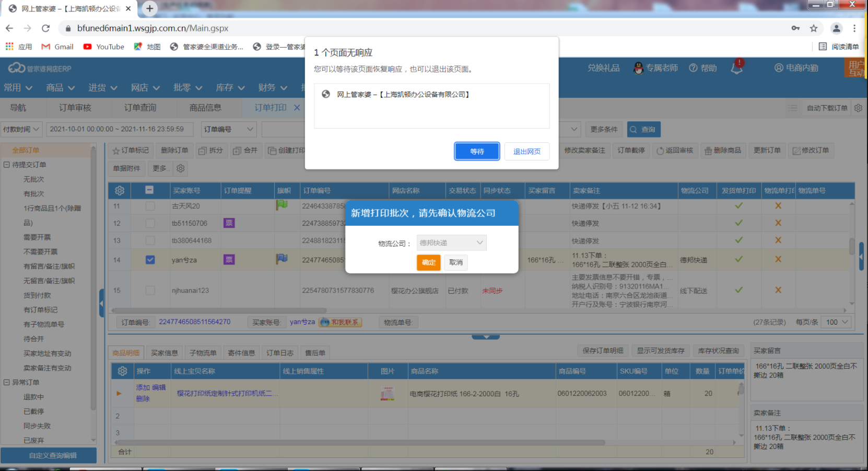Bookmark this page with star icon

(x=814, y=28)
